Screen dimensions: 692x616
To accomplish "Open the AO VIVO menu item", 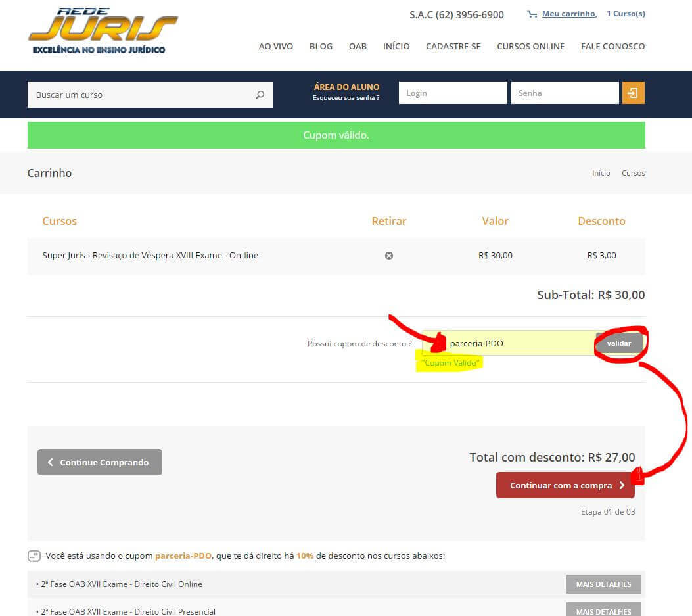I will (x=276, y=47).
